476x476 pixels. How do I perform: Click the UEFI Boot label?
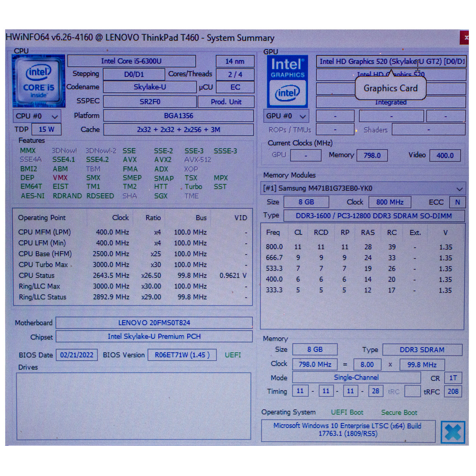tap(347, 412)
